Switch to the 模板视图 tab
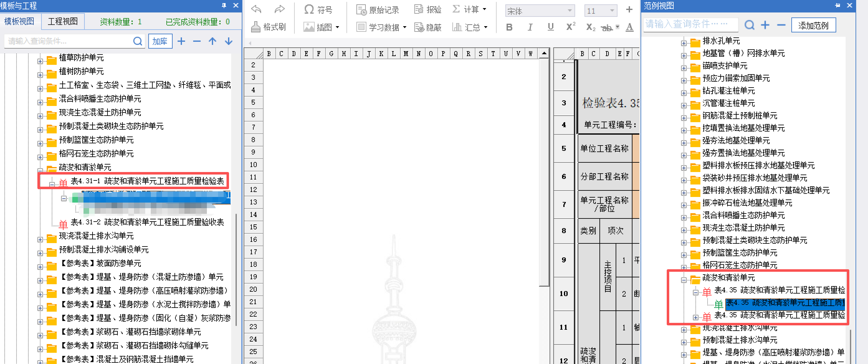This screenshot has height=364, width=868. coord(19,22)
